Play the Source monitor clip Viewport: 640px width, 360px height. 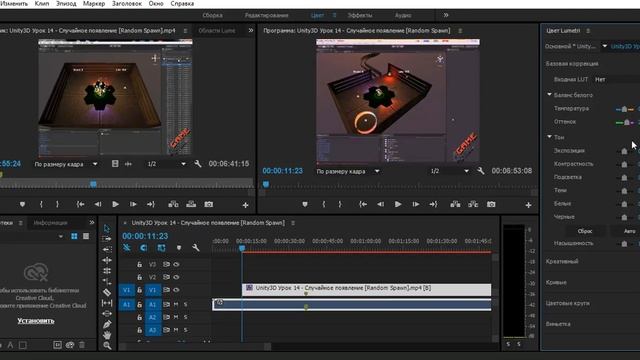[116, 204]
